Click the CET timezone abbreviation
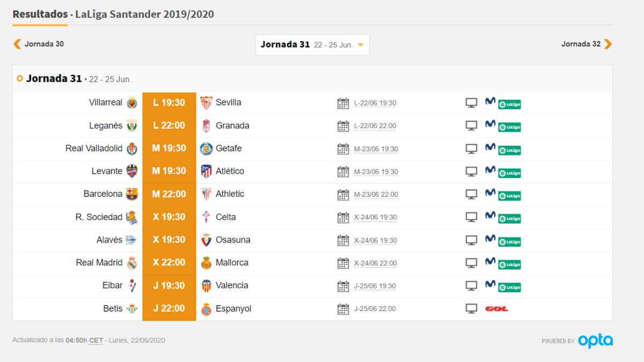 pyautogui.click(x=96, y=341)
